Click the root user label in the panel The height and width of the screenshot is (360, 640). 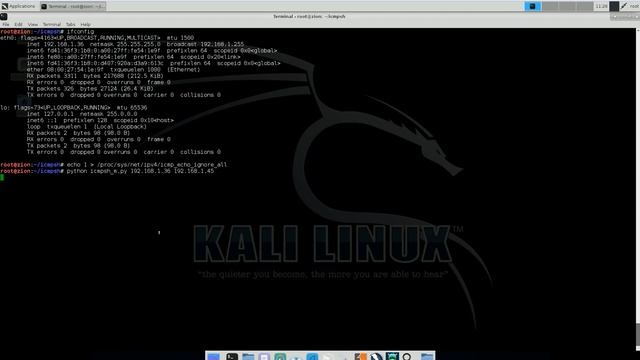(634, 6)
